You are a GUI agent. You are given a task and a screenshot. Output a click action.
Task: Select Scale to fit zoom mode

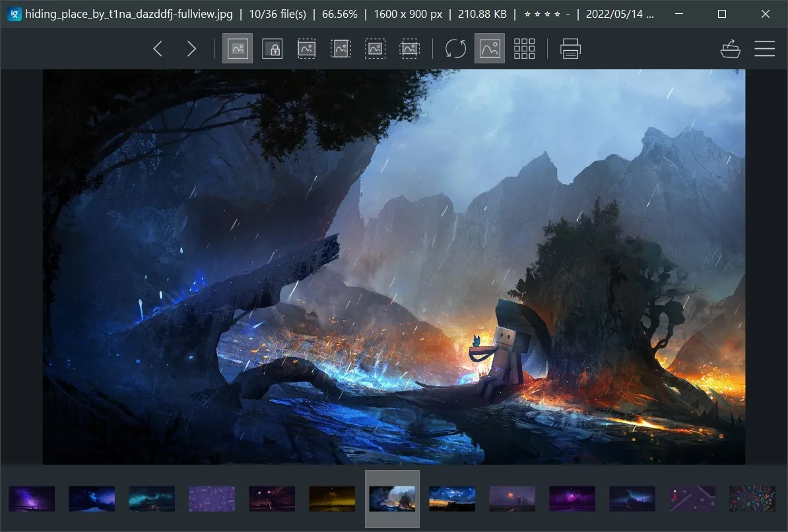coord(375,49)
